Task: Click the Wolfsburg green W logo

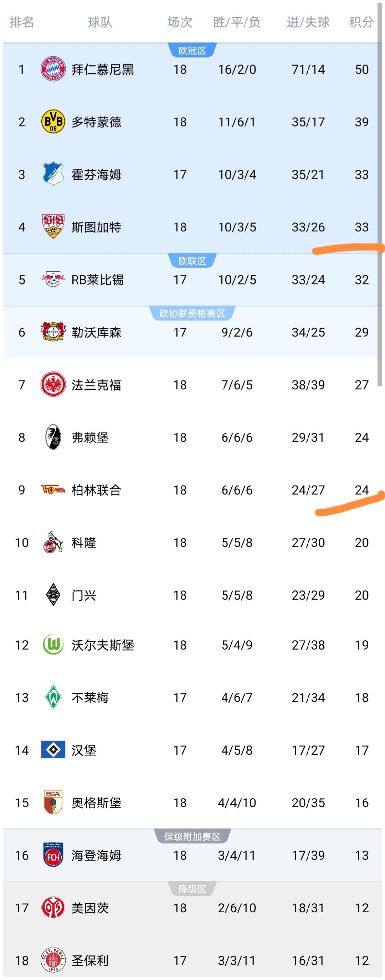Action: click(53, 645)
